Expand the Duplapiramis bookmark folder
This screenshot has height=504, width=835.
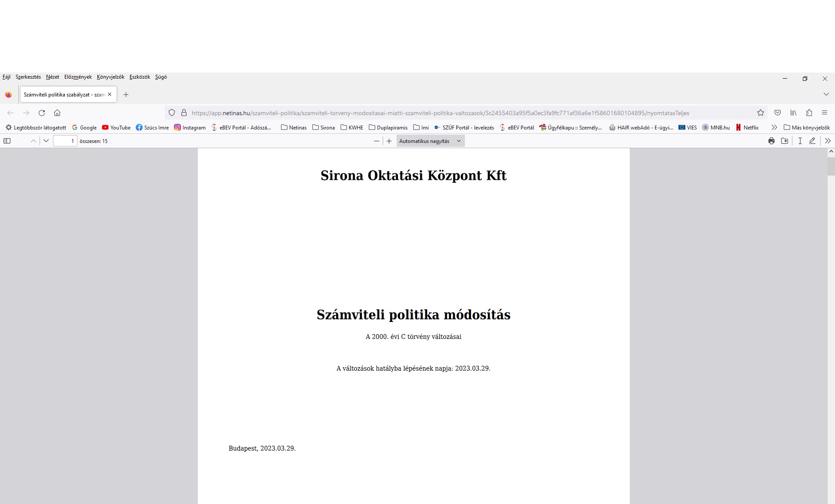click(388, 127)
